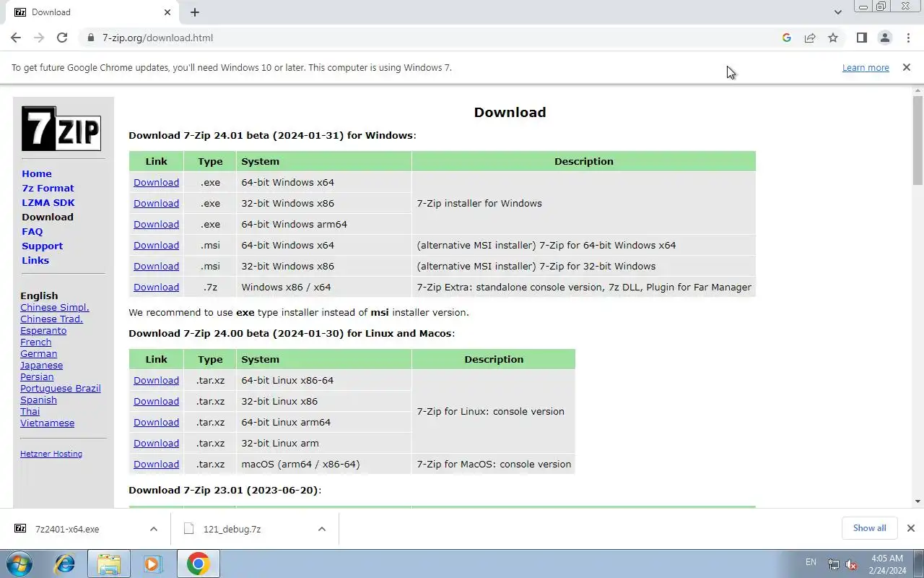Close the downloads bar

pyautogui.click(x=910, y=528)
